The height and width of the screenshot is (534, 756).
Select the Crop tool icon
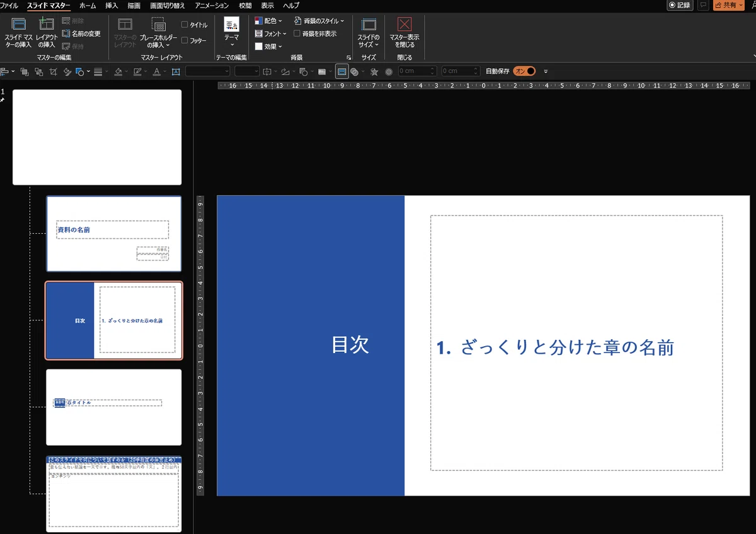click(53, 71)
